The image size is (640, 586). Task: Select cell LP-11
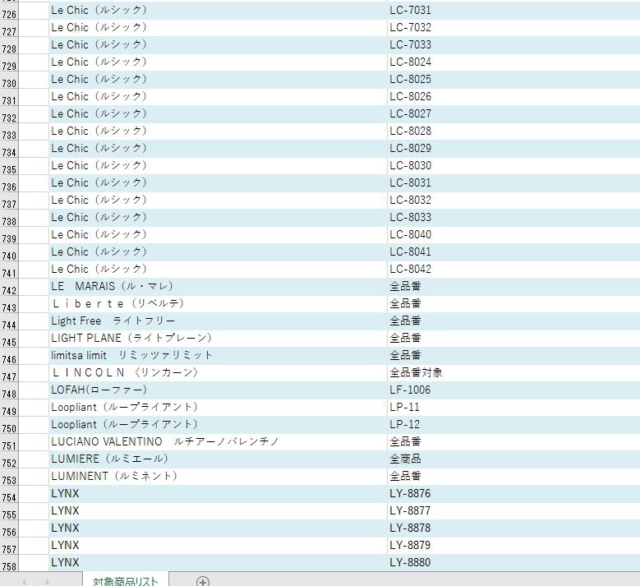click(x=513, y=407)
